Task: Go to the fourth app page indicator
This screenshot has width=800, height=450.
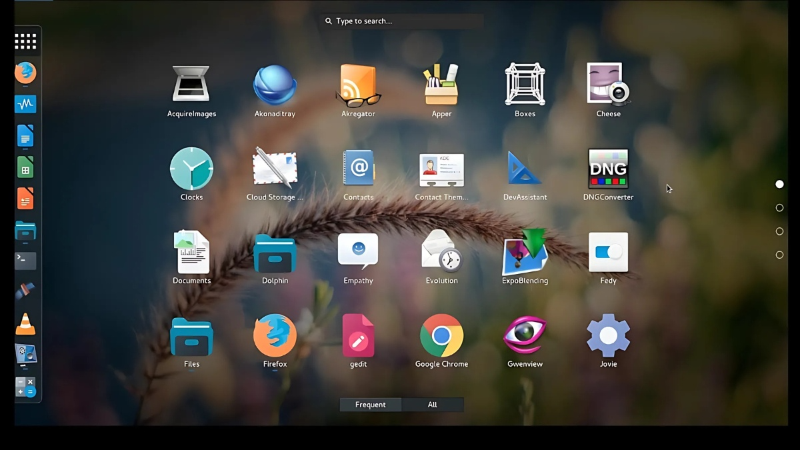Action: [x=779, y=255]
